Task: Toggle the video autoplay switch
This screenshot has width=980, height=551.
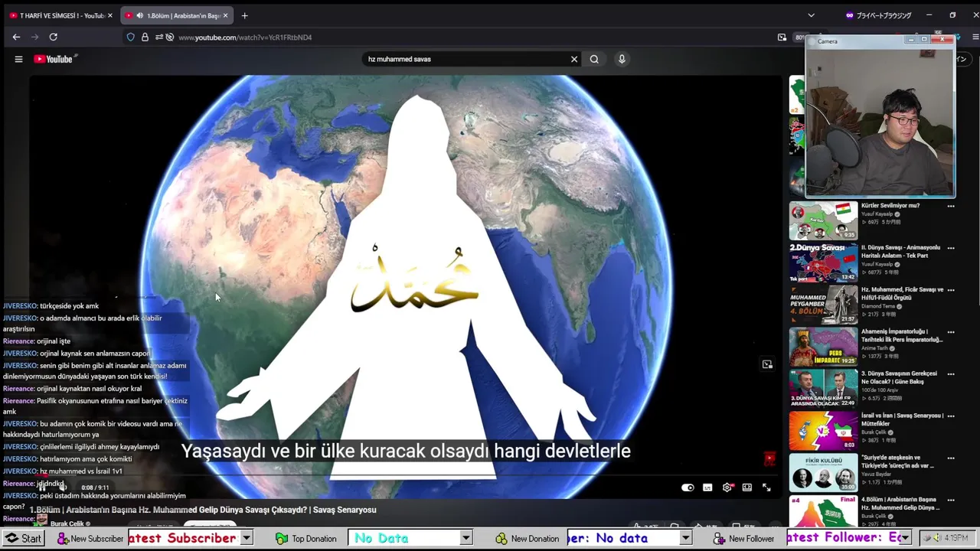Action: (x=688, y=487)
